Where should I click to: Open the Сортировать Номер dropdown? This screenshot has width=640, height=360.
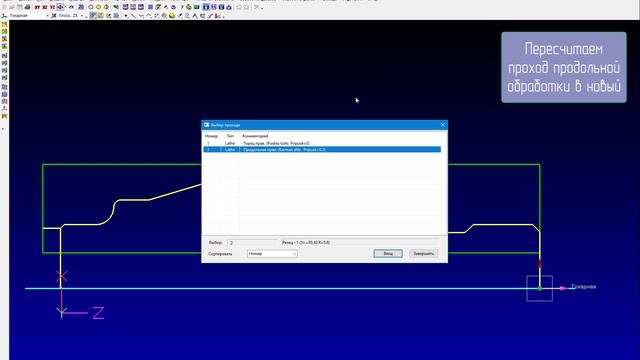tap(272, 253)
